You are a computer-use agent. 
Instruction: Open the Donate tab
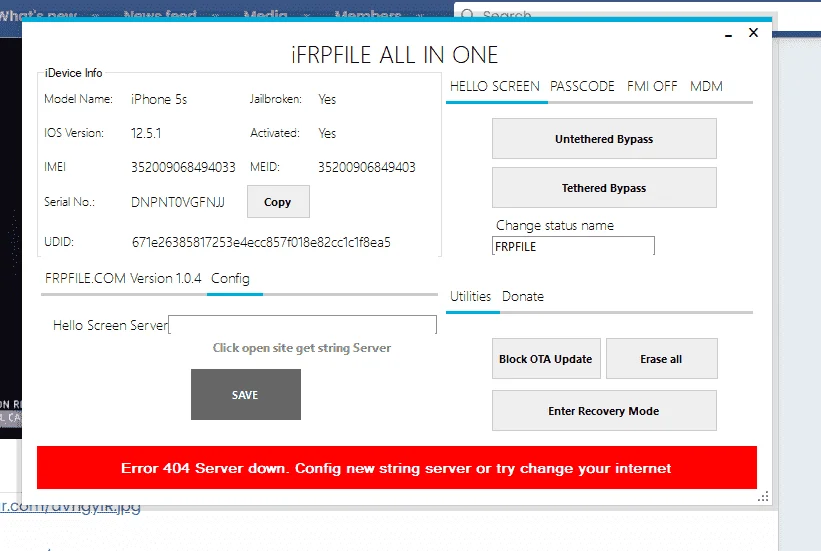tap(523, 296)
